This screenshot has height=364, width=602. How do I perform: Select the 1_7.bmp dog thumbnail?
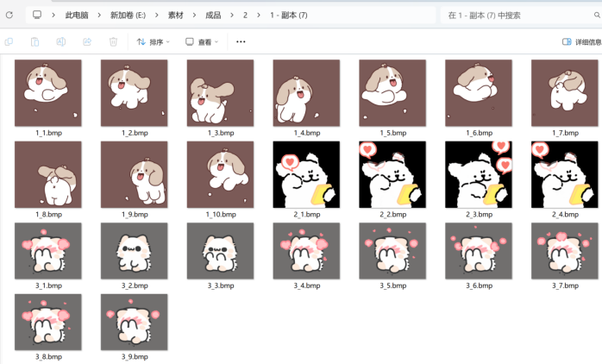(564, 93)
